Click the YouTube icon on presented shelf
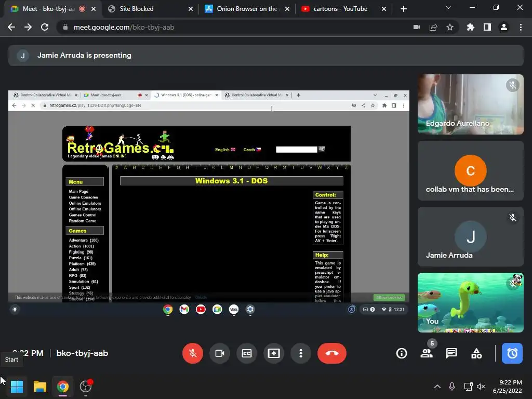Screen dimensions: 532x399 [201, 309]
